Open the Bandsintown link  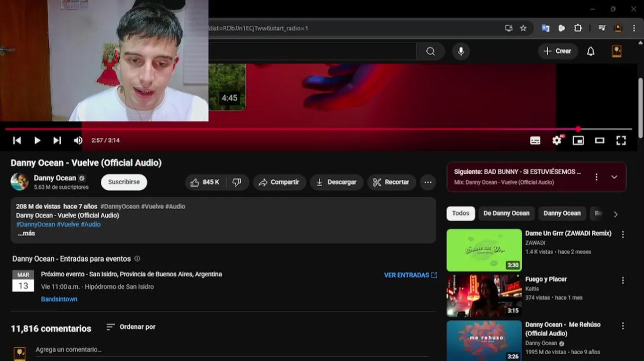coord(59,299)
